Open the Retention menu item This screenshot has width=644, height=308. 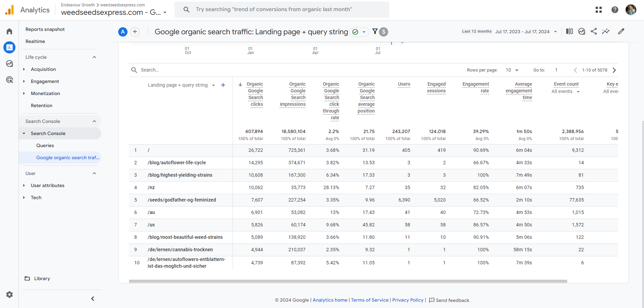point(42,105)
